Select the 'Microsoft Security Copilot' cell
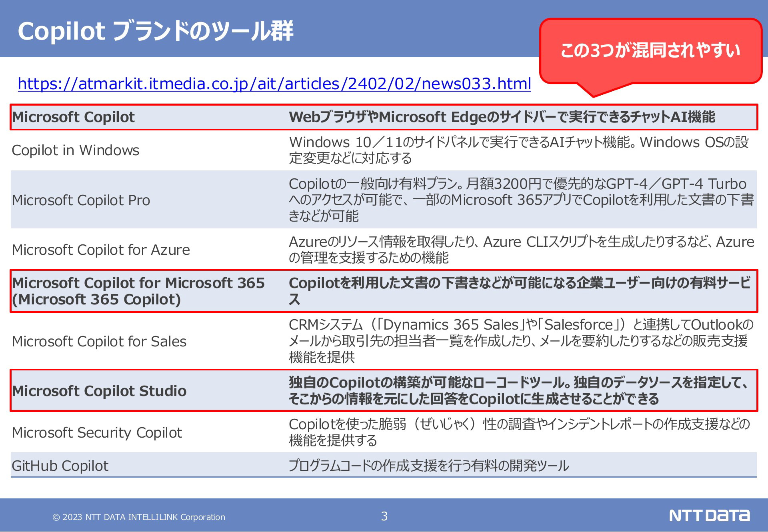Screen dimensions: 768x532 [97, 432]
